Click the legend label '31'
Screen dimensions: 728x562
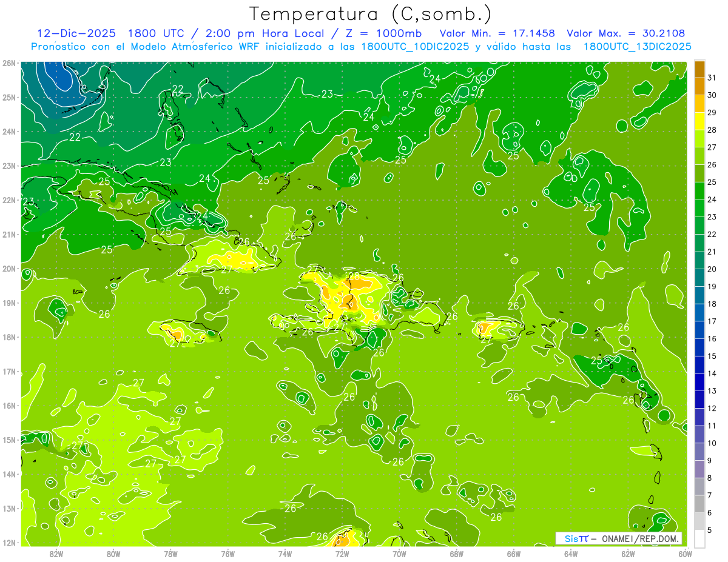(x=712, y=78)
